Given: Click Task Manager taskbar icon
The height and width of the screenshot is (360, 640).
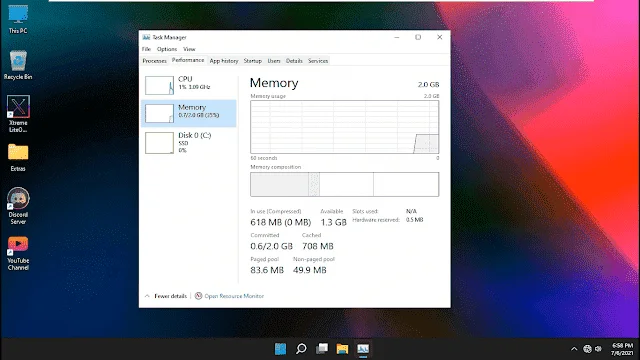Looking at the screenshot, I should [x=363, y=349].
